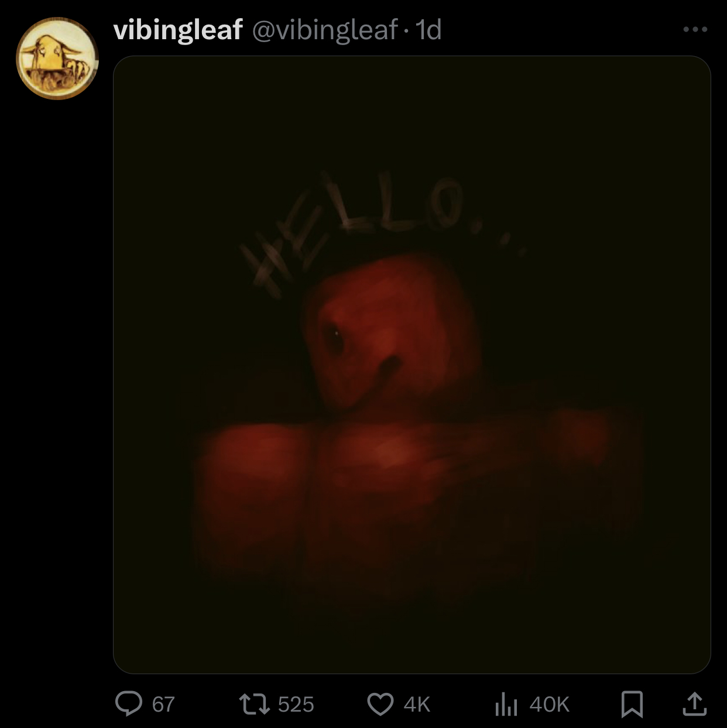727x728 pixels.
Task: Click the 4K likes count
Action: tap(417, 704)
